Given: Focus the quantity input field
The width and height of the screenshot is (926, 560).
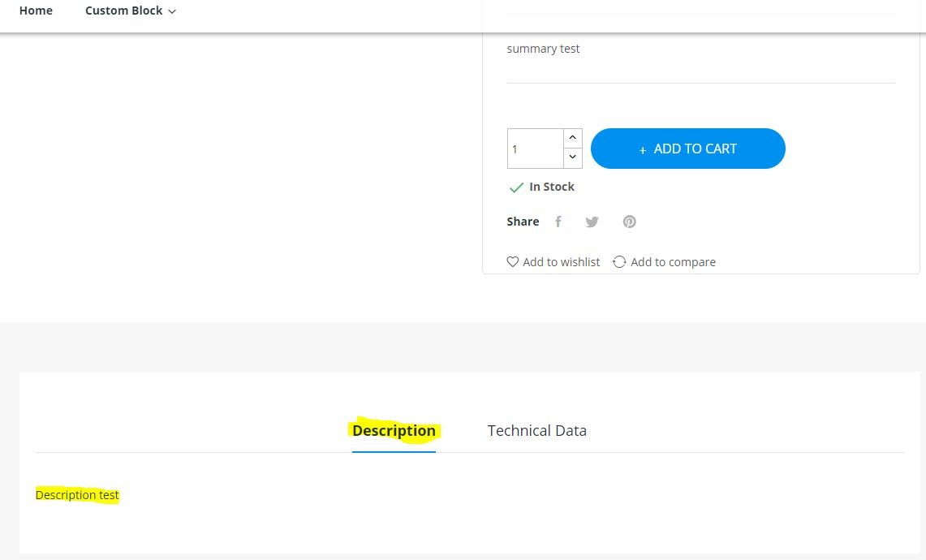Looking at the screenshot, I should pyautogui.click(x=535, y=149).
